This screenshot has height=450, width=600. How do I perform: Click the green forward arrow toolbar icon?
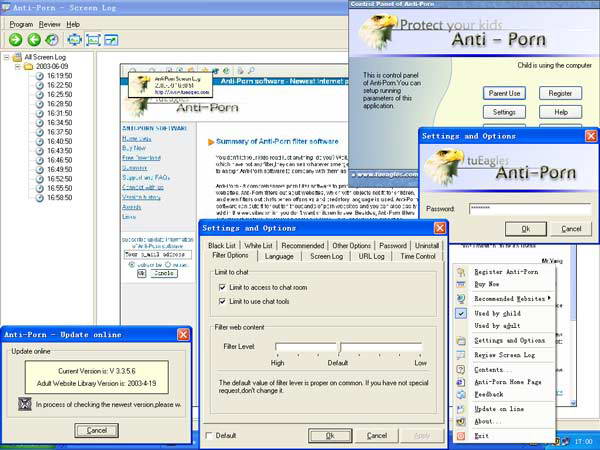[x=16, y=39]
